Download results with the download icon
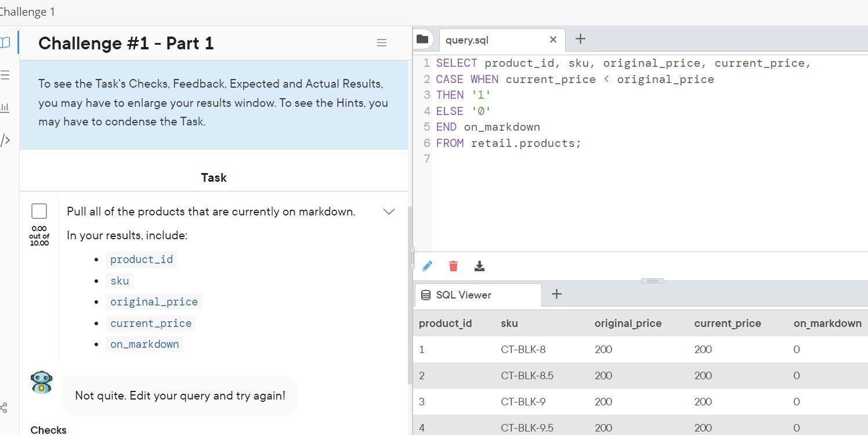This screenshot has width=868, height=435. click(479, 265)
